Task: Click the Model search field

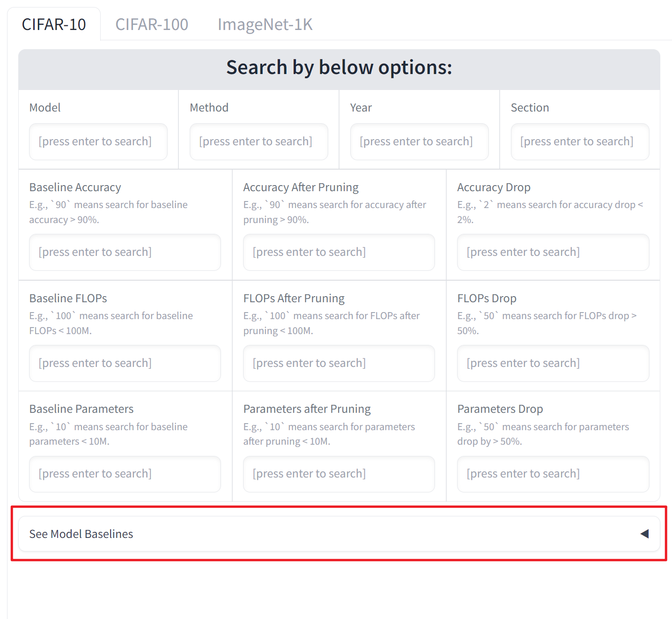Action: [x=98, y=142]
